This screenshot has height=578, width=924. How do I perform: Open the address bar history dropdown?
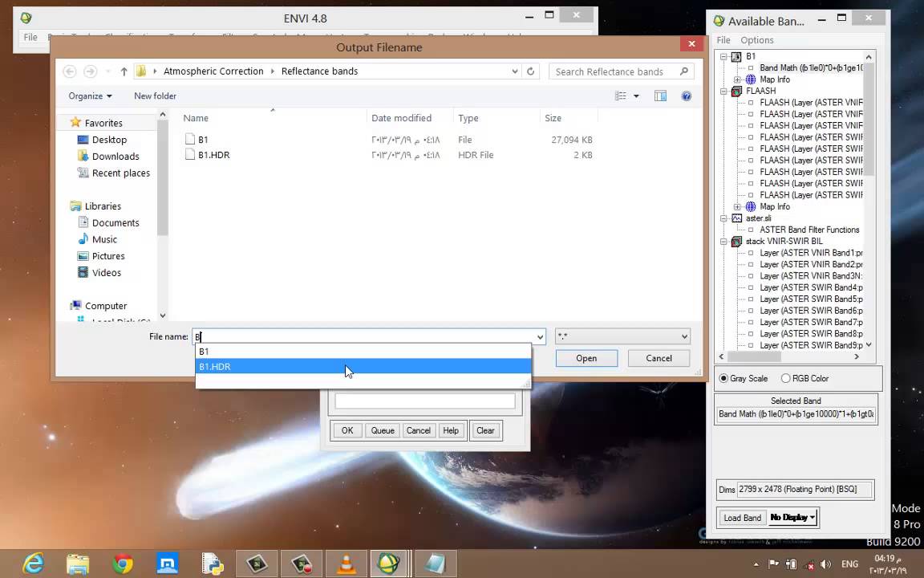(x=514, y=71)
